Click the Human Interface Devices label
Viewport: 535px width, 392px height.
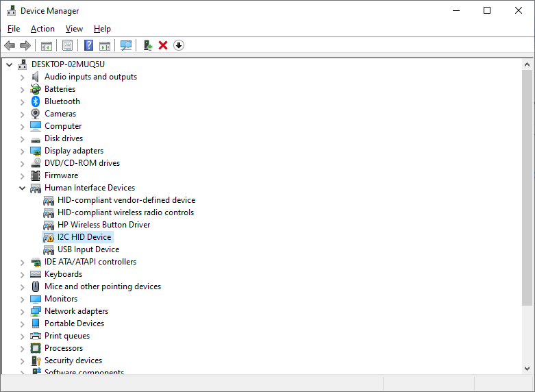click(x=90, y=188)
